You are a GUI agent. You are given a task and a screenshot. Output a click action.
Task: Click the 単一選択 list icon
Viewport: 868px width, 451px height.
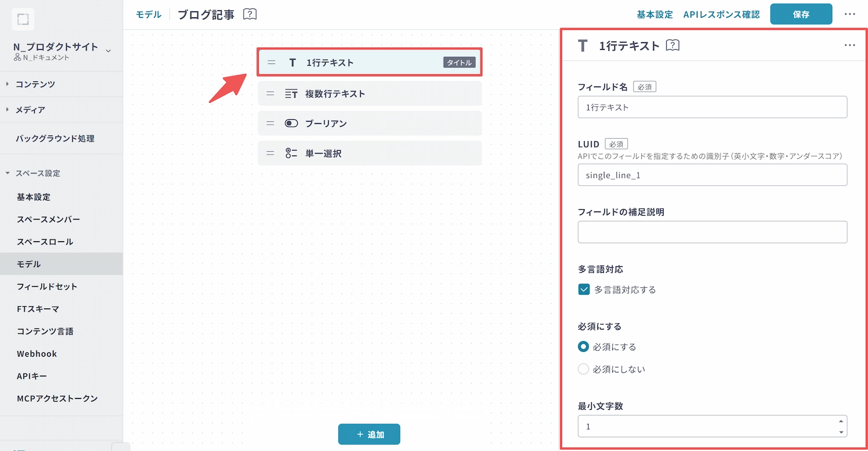coord(291,153)
